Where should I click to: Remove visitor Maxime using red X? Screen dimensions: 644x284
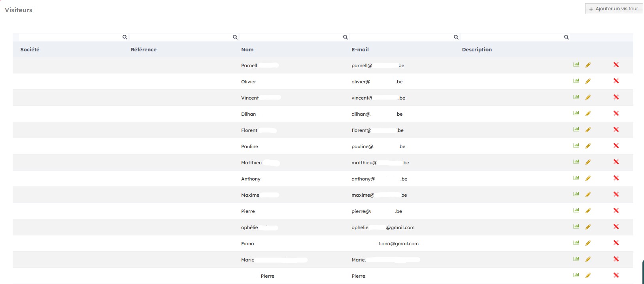point(616,194)
